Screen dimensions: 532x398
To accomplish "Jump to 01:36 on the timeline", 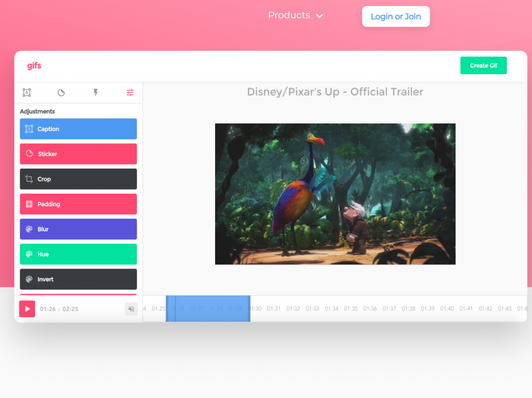I will tap(370, 309).
